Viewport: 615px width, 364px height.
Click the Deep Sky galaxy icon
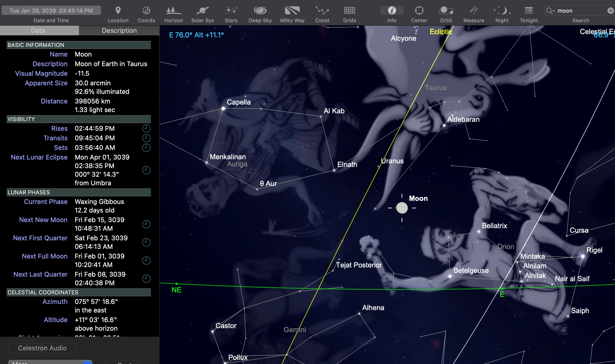pyautogui.click(x=260, y=11)
